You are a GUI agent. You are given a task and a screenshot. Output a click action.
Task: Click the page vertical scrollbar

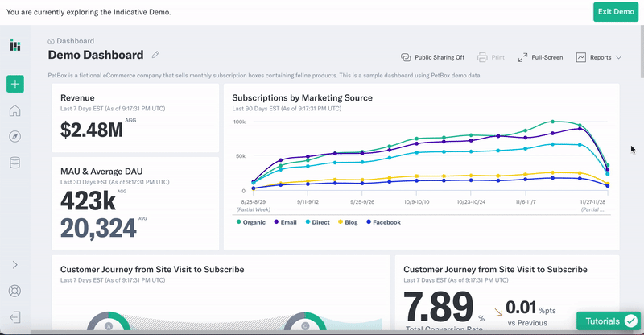(x=642, y=52)
